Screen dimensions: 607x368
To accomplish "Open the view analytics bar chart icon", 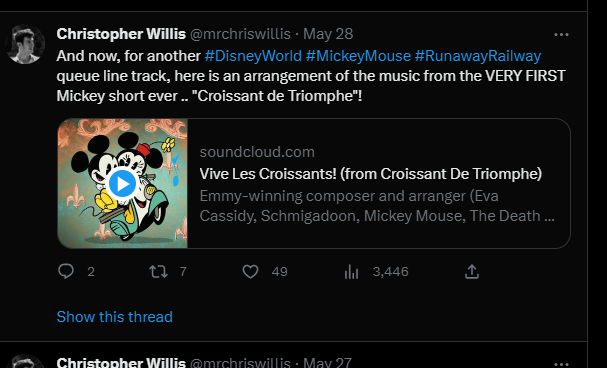I will [351, 272].
